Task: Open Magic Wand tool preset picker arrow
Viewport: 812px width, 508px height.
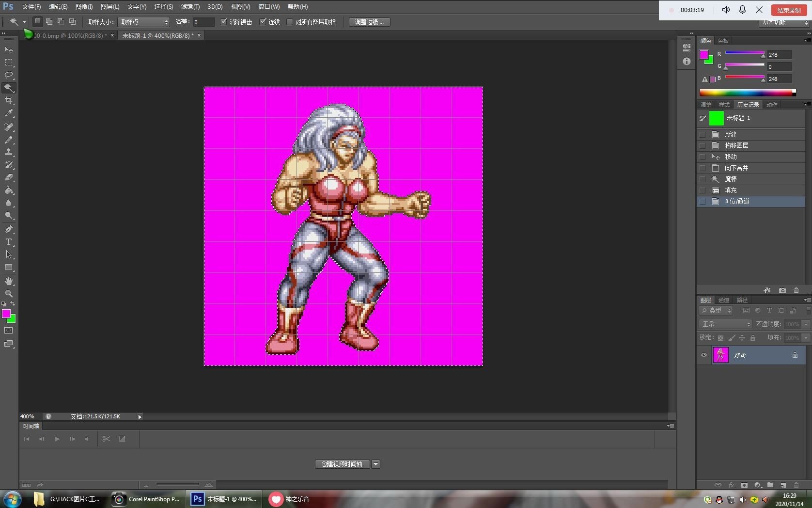Action: [x=24, y=22]
